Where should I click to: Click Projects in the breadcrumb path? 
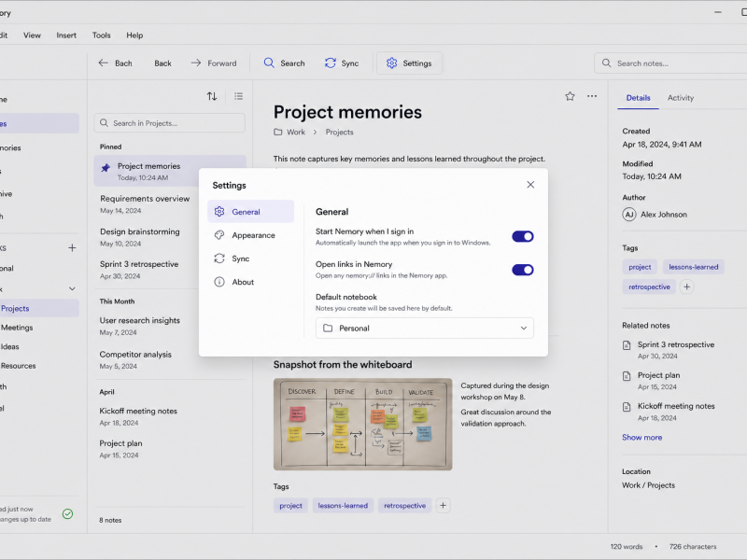coord(339,132)
